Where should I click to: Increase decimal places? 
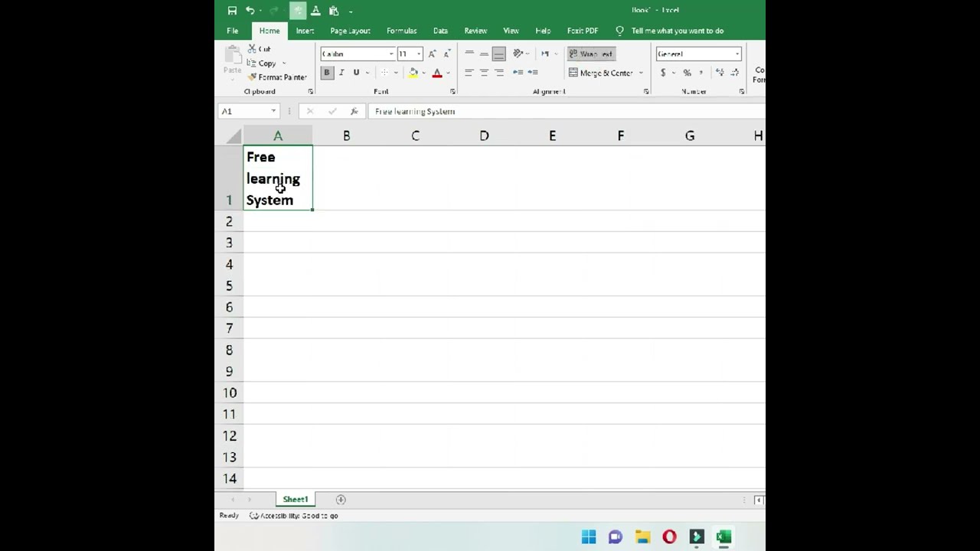click(720, 73)
